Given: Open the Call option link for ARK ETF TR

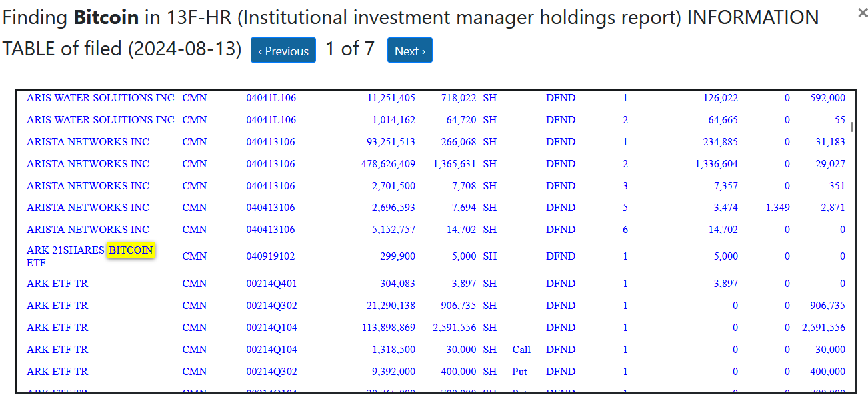Looking at the screenshot, I should pos(521,349).
